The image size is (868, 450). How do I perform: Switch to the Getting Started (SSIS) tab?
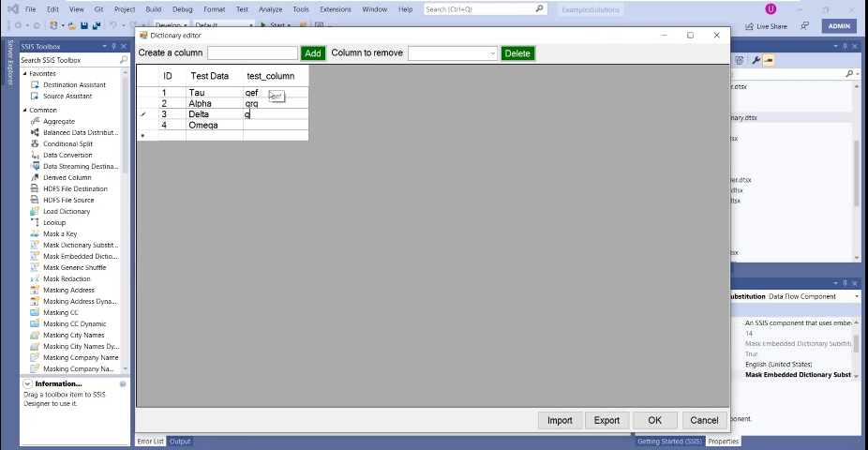[669, 442]
